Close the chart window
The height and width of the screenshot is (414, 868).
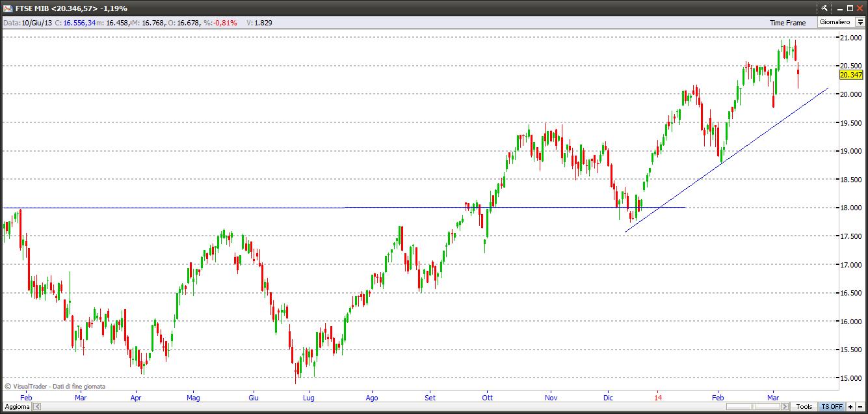click(x=860, y=8)
